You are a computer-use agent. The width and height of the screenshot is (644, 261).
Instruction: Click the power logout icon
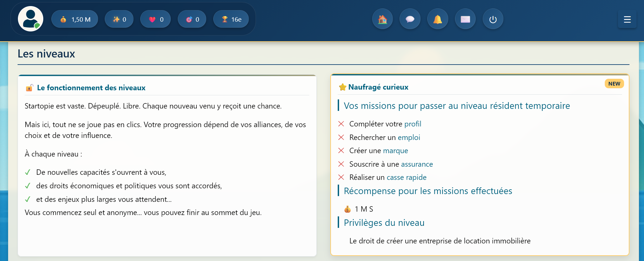[x=493, y=19]
